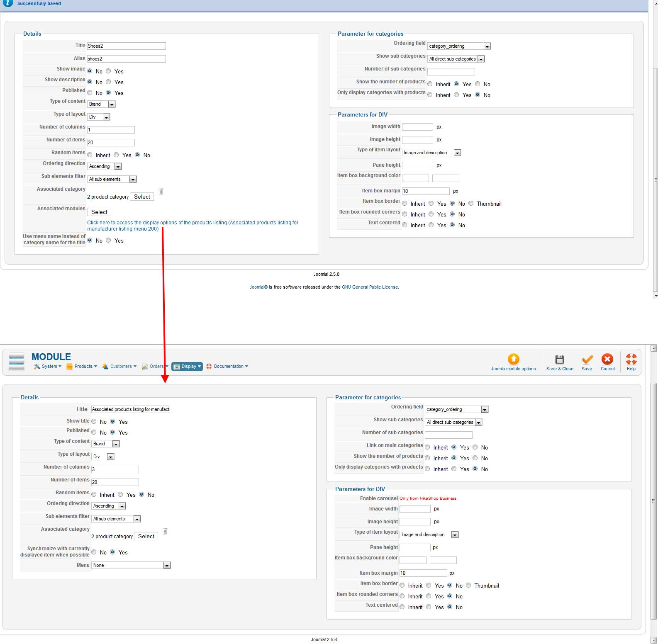Click the info icon next to Successfully Saved

point(8,3)
